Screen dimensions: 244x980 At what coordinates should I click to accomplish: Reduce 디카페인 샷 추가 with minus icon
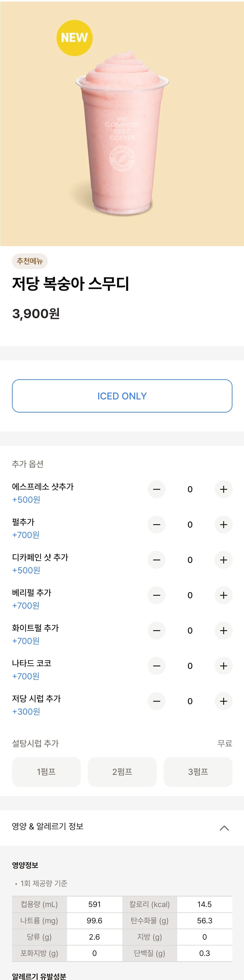(156, 560)
